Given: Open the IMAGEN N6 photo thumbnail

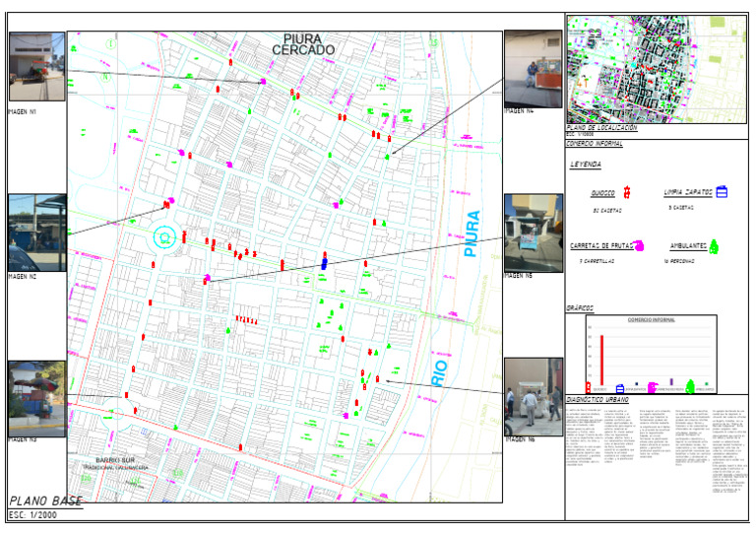Looking at the screenshot, I should pos(534,396).
